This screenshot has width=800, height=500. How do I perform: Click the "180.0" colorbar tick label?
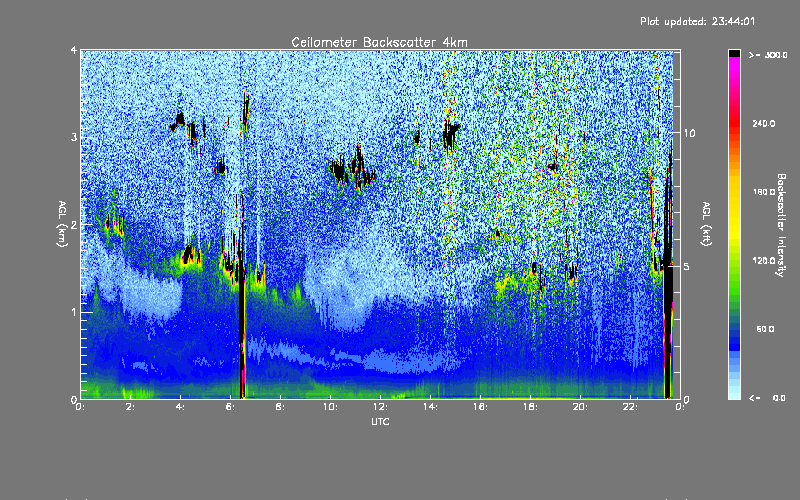(764, 192)
